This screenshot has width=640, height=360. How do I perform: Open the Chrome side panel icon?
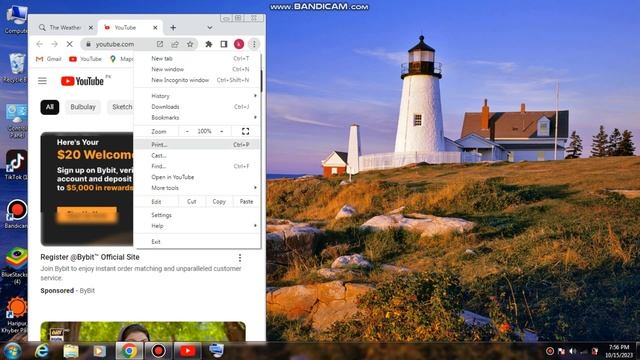pos(224,44)
